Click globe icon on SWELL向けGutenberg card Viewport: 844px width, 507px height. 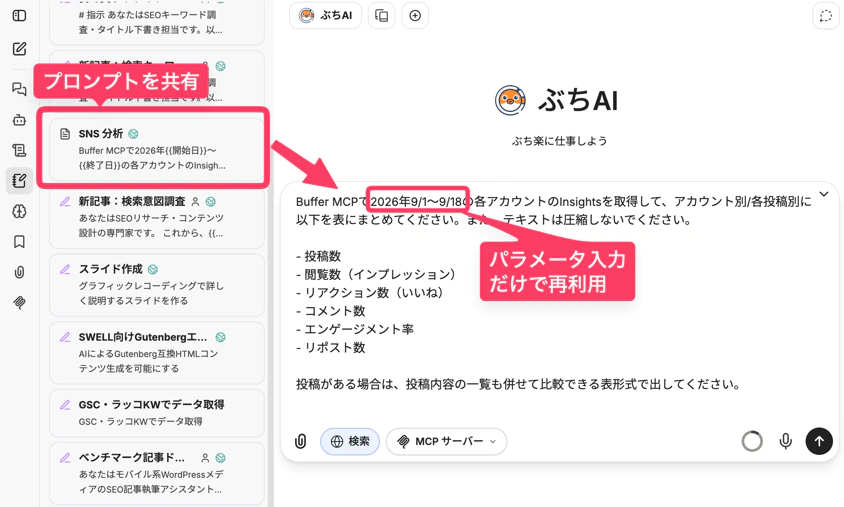point(221,337)
